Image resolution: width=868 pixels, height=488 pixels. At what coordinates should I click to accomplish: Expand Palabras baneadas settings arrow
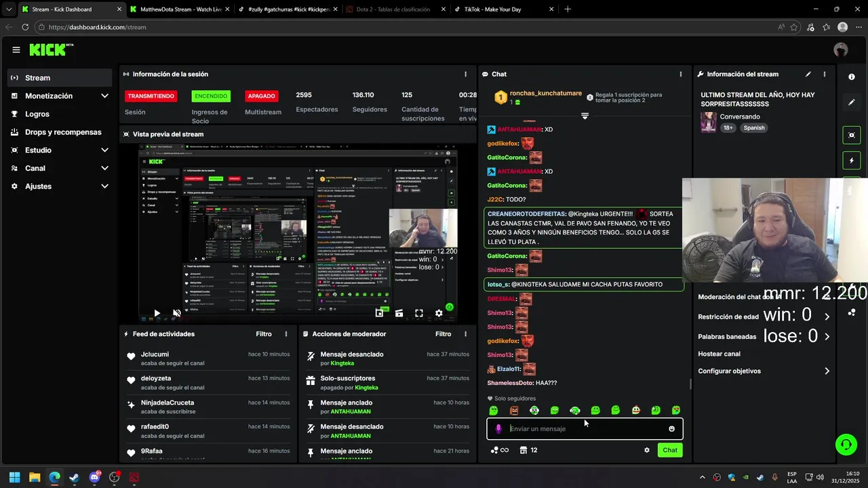point(827,336)
